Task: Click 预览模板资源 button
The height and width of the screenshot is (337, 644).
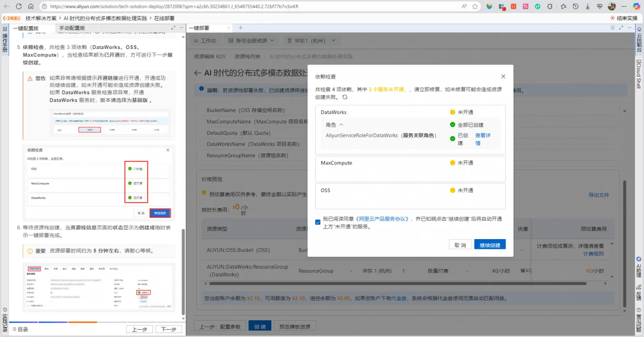Action: click(295, 326)
